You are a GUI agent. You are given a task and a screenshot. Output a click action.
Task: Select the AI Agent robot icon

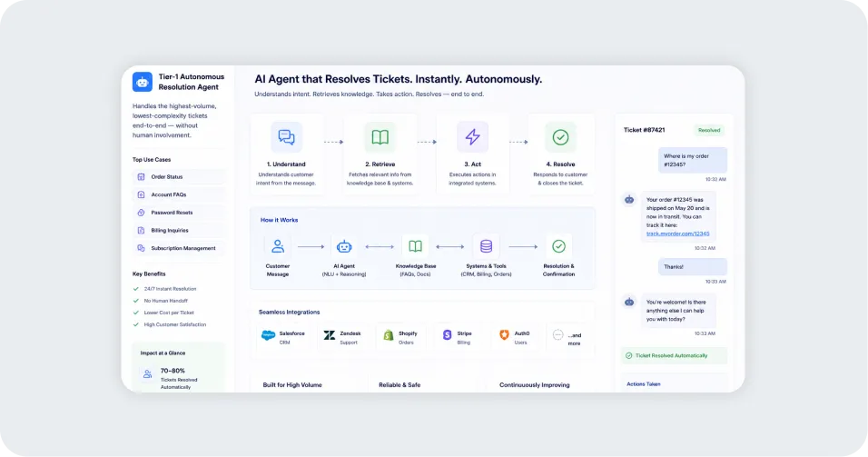pos(344,246)
